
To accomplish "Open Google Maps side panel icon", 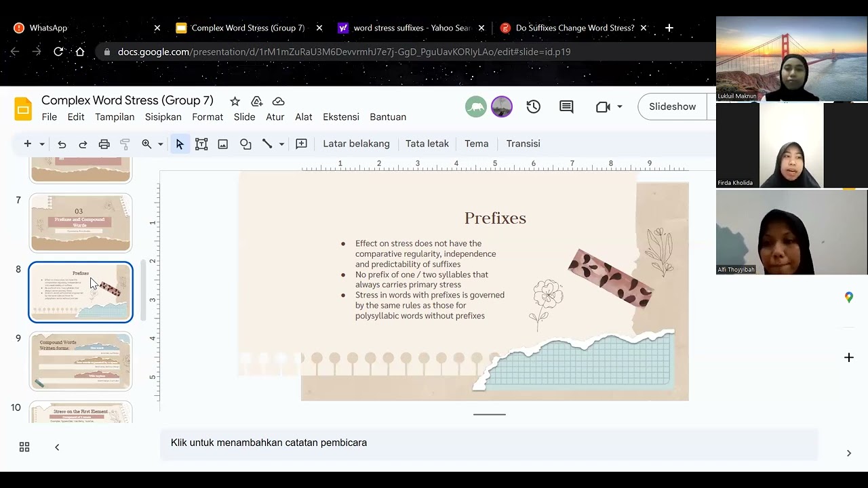I will tap(849, 298).
